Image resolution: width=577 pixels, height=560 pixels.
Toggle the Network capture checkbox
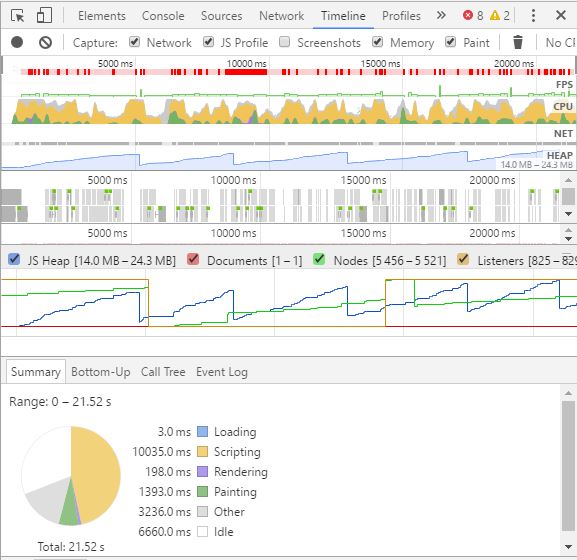pos(135,42)
